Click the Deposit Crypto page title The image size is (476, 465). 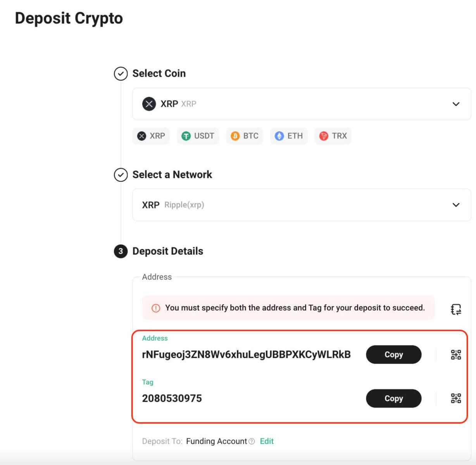[69, 18]
